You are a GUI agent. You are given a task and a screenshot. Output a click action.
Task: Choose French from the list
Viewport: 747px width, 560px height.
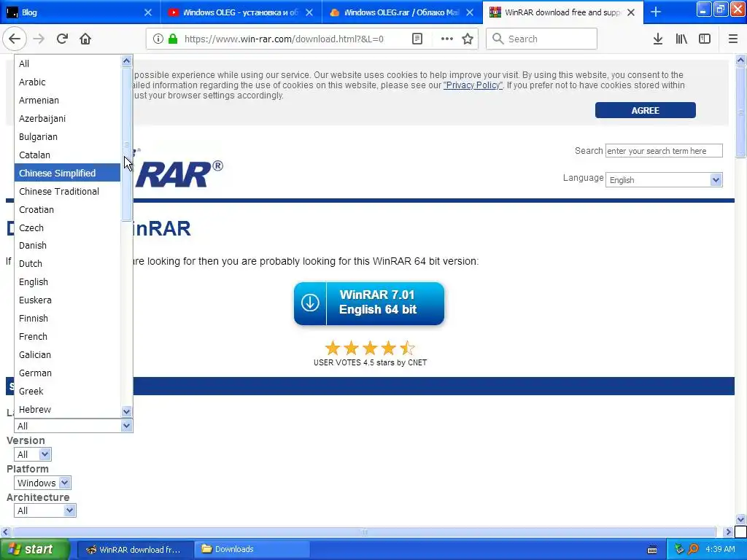[x=67, y=337]
